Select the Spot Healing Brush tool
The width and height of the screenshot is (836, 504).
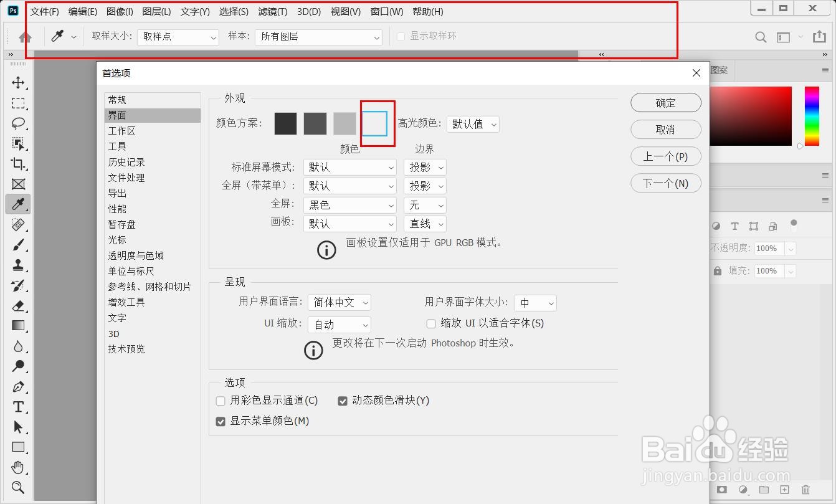coord(19,224)
